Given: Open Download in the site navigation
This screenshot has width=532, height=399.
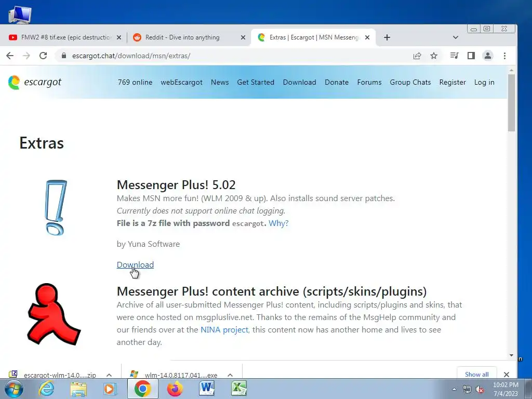Looking at the screenshot, I should [x=300, y=82].
